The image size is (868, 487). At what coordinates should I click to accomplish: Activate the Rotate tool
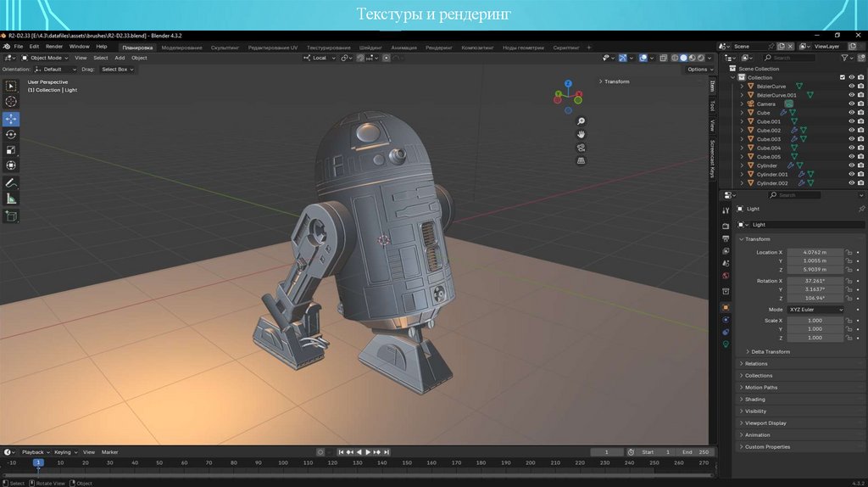[11, 134]
